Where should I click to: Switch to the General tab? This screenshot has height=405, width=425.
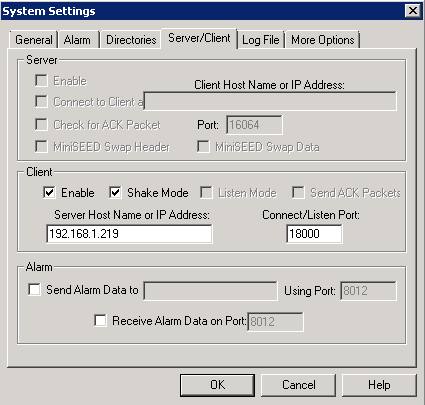34,40
